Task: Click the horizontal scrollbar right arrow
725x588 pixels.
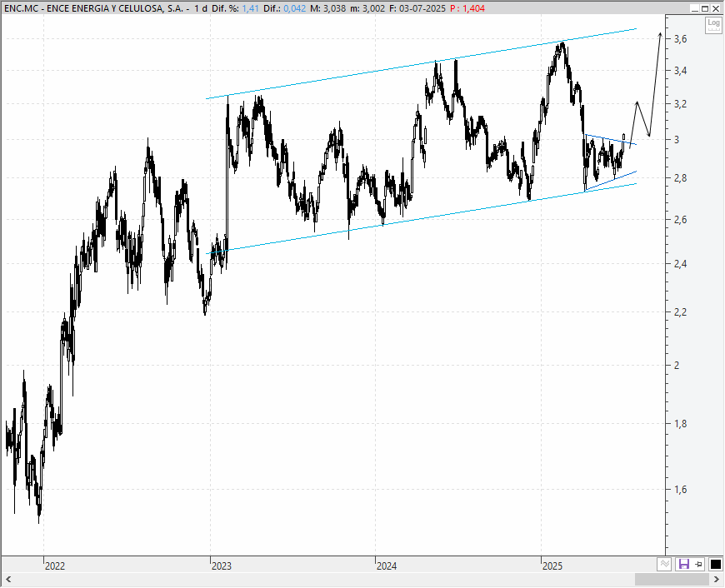Action: pos(717,579)
